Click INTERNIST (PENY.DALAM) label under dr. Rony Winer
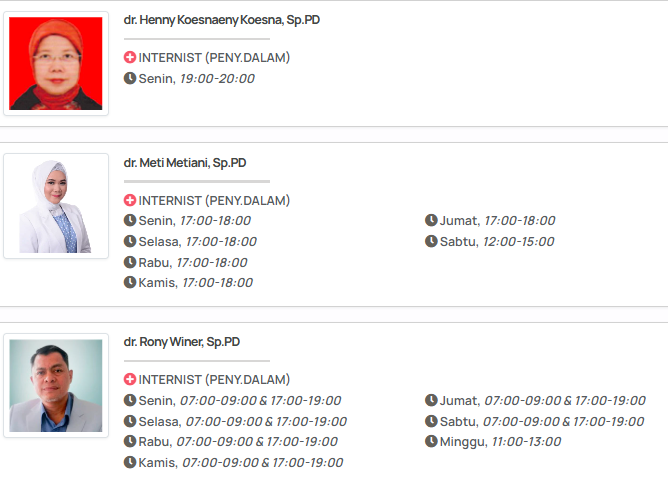 (x=214, y=380)
